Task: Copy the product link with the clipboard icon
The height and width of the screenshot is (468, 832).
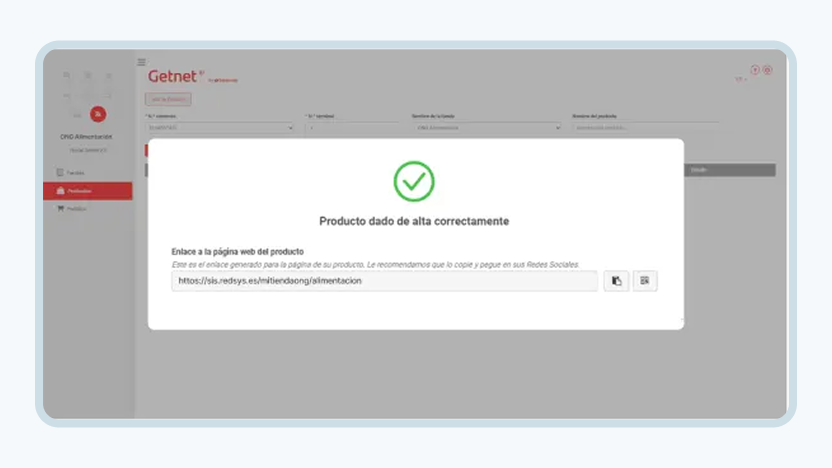Action: tap(616, 281)
